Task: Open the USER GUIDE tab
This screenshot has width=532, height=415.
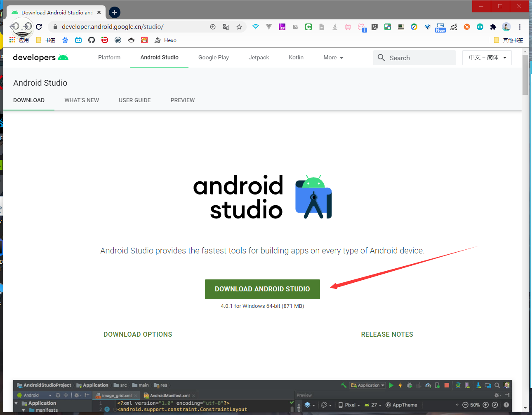Action: [x=135, y=100]
